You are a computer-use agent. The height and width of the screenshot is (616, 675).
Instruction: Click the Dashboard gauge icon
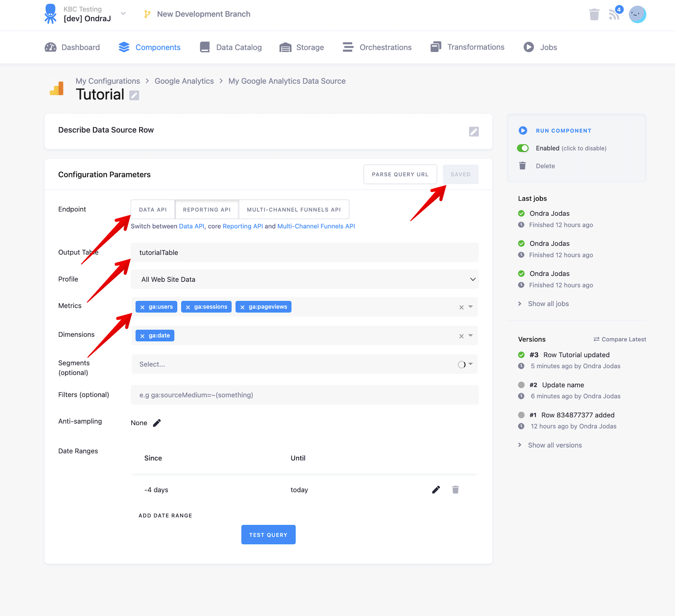point(51,47)
